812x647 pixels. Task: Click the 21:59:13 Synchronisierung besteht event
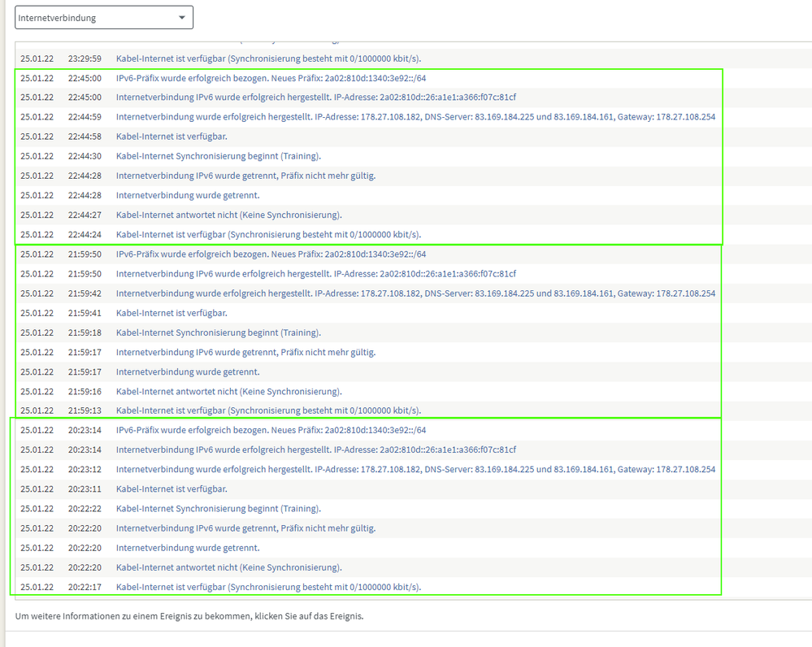click(x=268, y=410)
